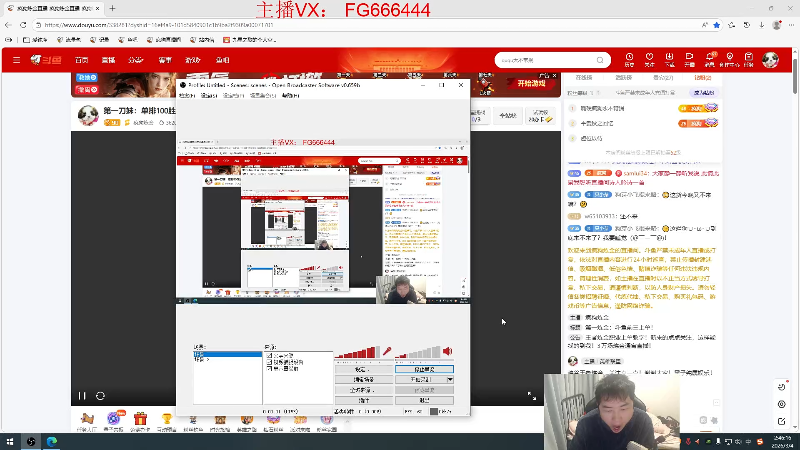This screenshot has width=800, height=450.
Task: Open the user avatar in Douyu header
Action: tap(770, 60)
